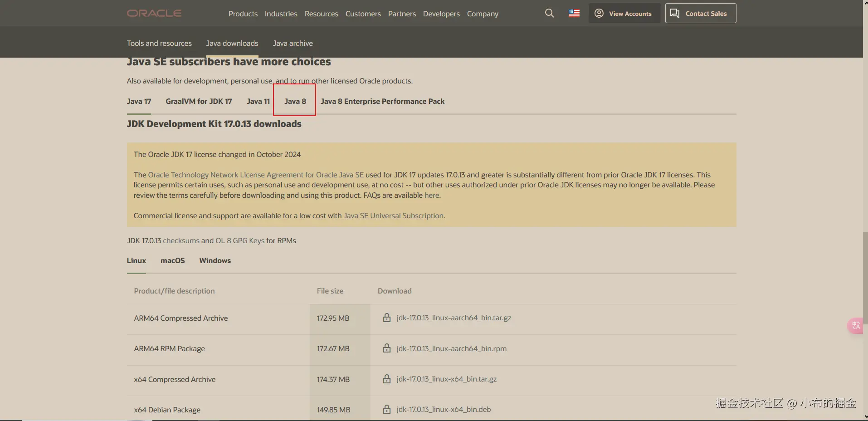Screen dimensions: 868x421
Task: Open the Company menu
Action: click(483, 14)
